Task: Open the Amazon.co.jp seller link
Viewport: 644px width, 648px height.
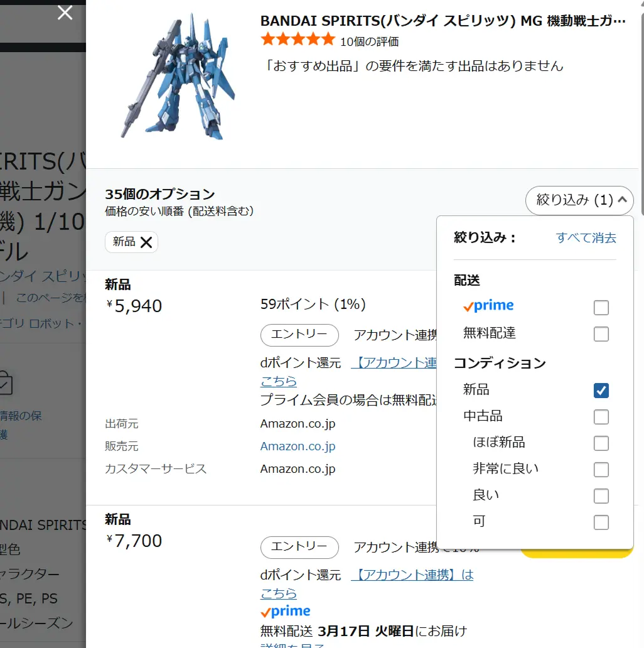Action: [x=298, y=446]
